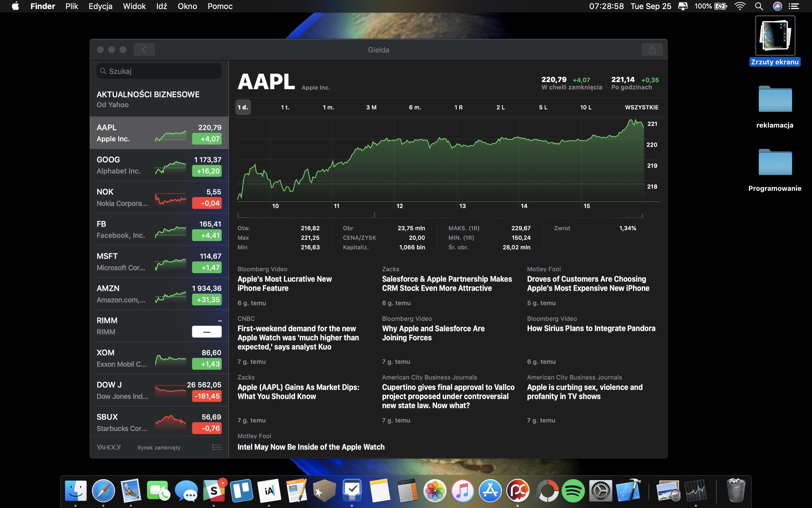Switch chart to 1 t. range
This screenshot has width=812, height=508.
coord(285,107)
